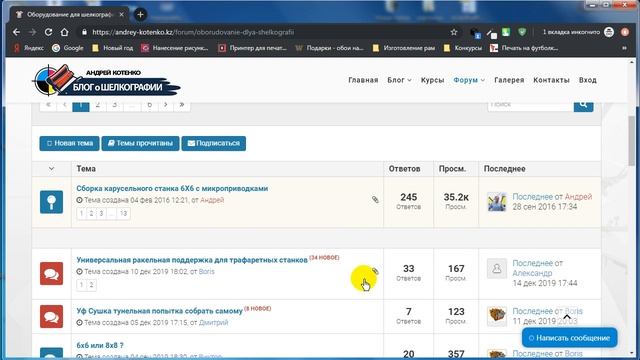Open Печать на футболк... bookmark

pos(524,48)
